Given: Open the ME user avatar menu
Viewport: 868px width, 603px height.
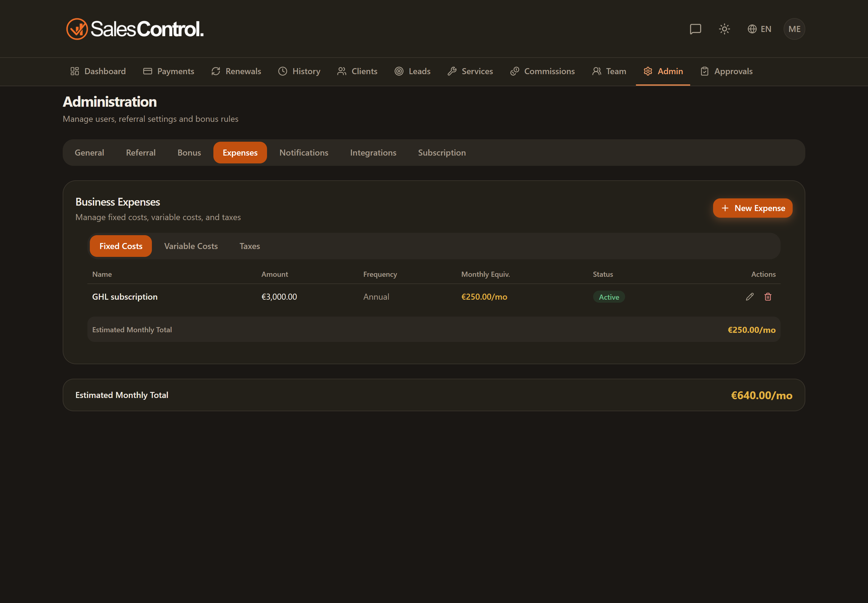Looking at the screenshot, I should 794,29.
